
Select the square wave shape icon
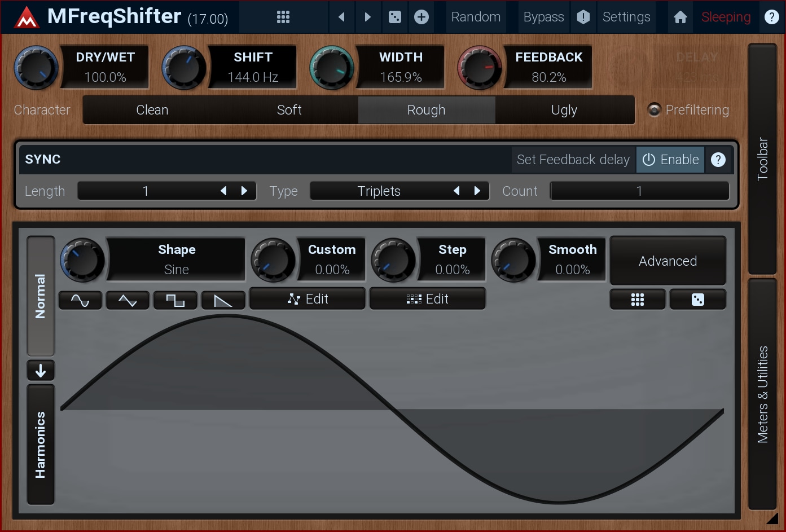(175, 300)
